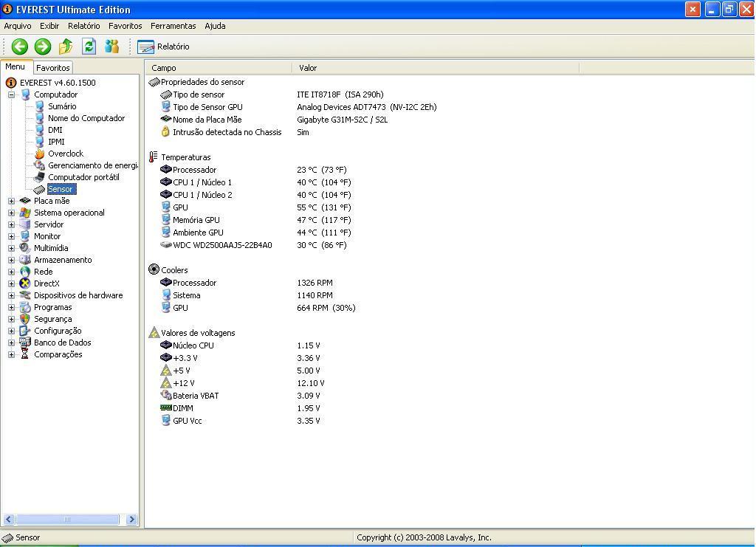
Task: Open the users icon in toolbar
Action: pyautogui.click(x=112, y=47)
